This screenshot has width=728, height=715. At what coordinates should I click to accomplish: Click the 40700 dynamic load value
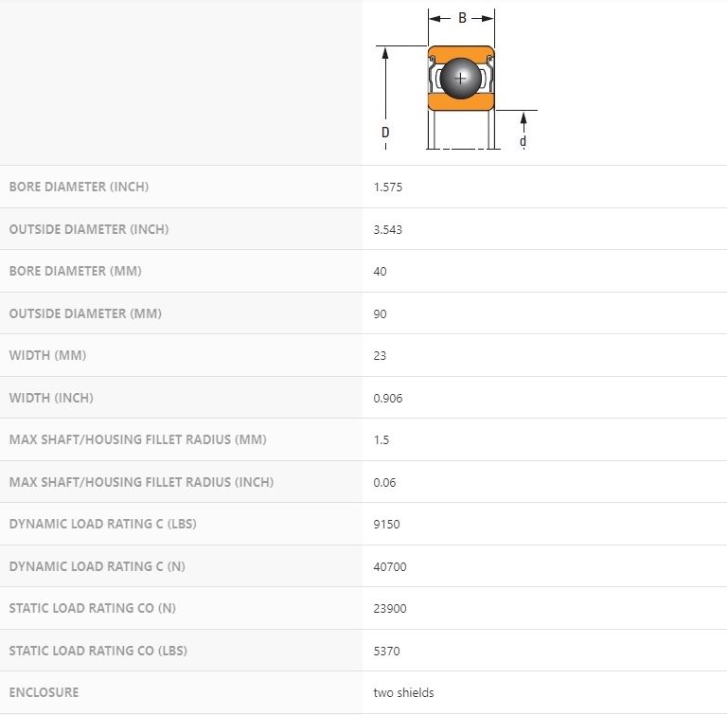[x=390, y=566]
